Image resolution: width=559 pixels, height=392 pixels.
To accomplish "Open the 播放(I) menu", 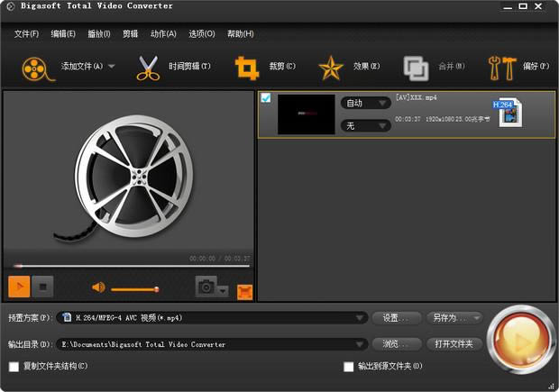I will coord(99,34).
